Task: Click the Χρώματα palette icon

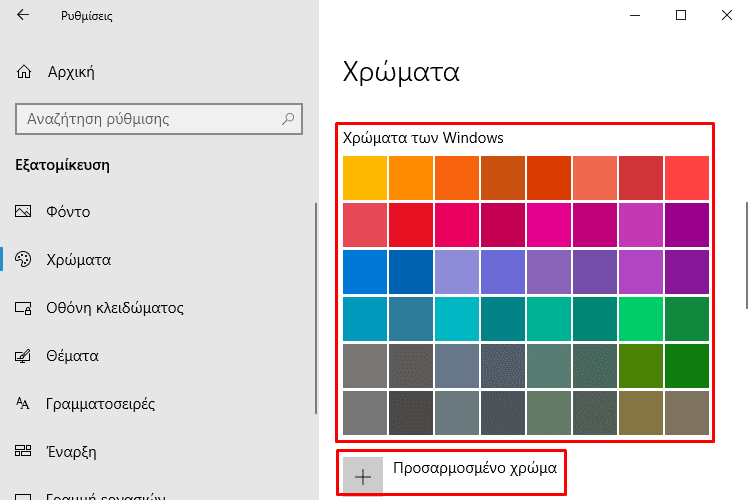Action: 23,259
